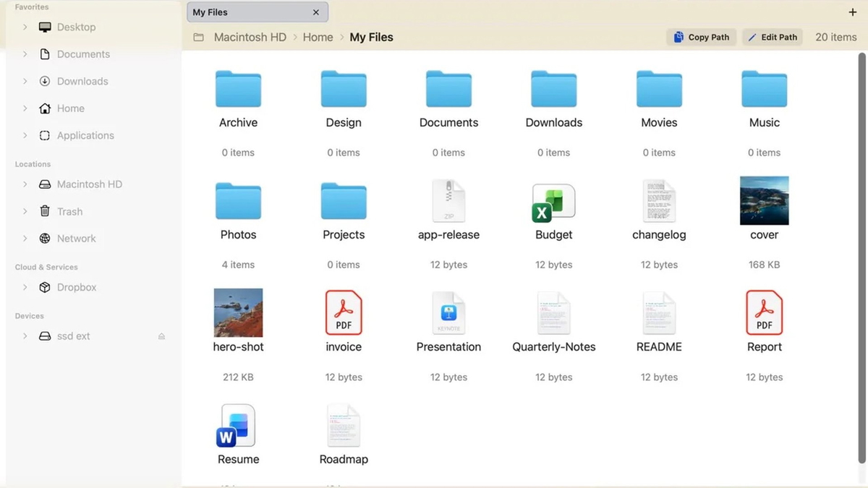Expand the Network sidebar chevron
868x488 pixels.
point(25,239)
